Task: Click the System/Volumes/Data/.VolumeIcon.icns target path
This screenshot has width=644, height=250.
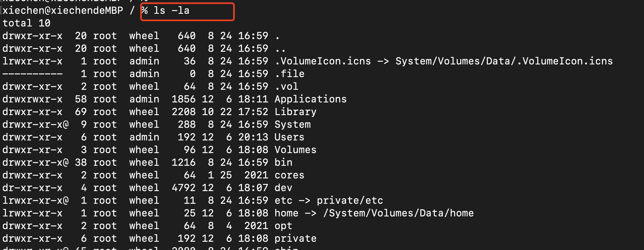Action: pos(504,61)
